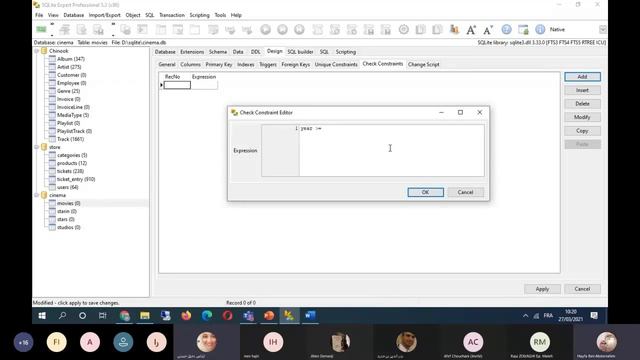Click the blue info icon beside Native
Image resolution: width=640 pixels, height=360 pixels.
(540, 29)
